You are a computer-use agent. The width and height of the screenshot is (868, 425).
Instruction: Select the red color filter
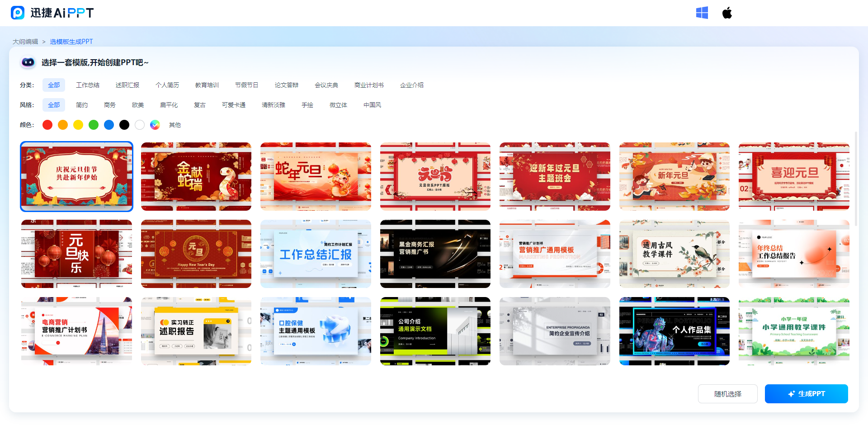pos(47,125)
